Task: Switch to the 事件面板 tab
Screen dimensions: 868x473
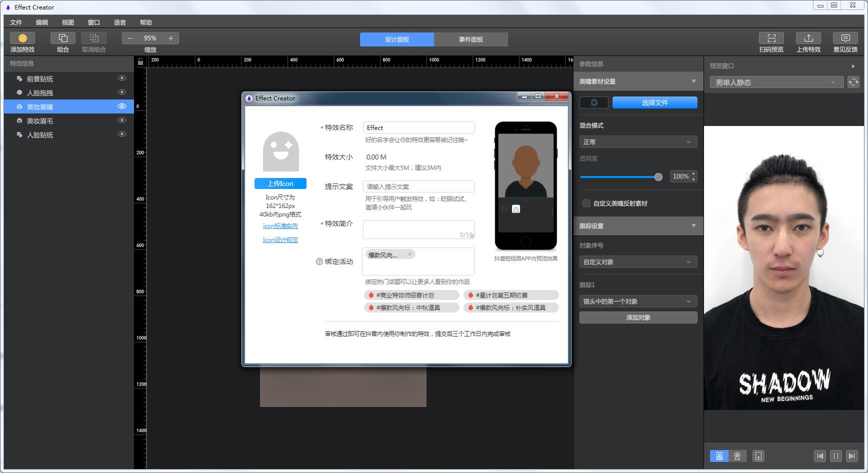Action: [470, 39]
